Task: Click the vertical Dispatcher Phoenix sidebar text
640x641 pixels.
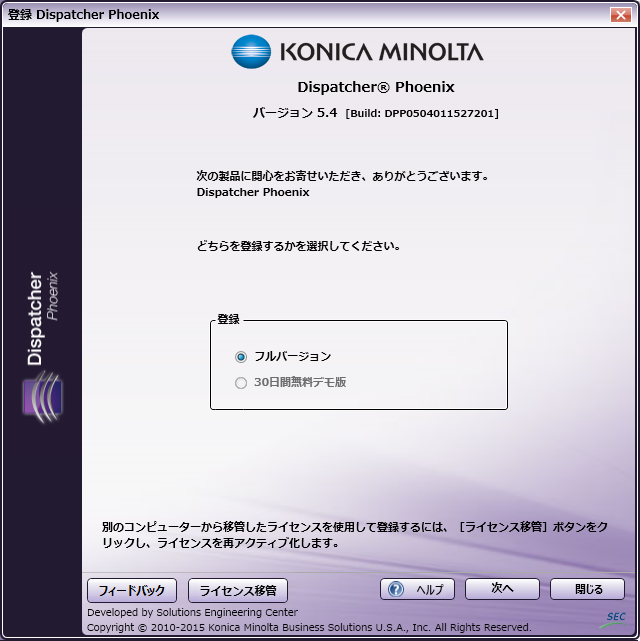Action: click(43, 318)
